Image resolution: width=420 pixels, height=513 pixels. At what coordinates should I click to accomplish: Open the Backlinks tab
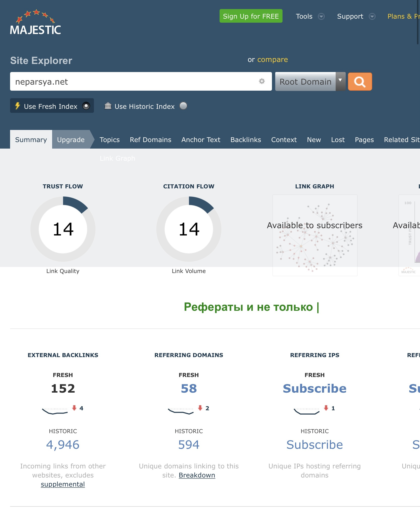coord(246,140)
